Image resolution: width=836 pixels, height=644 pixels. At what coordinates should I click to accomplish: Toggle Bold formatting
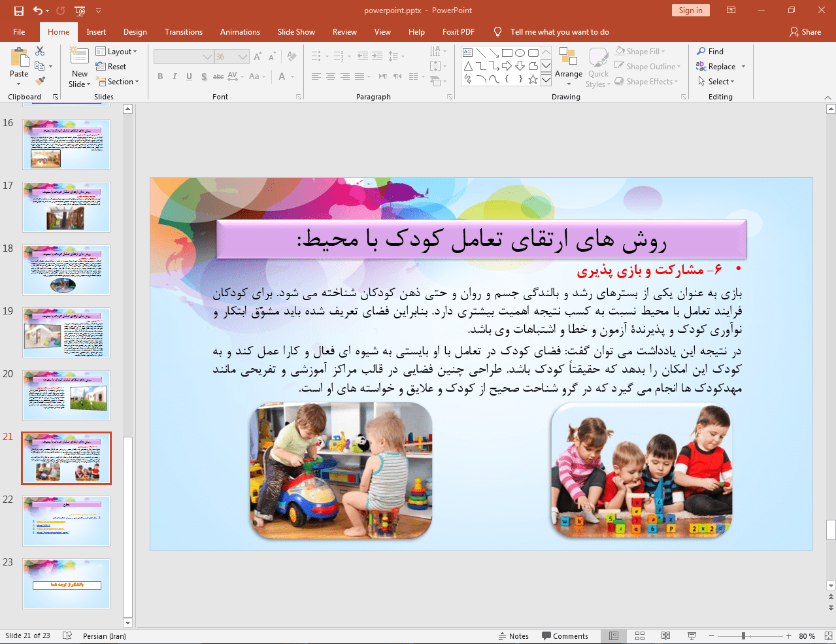tap(160, 76)
